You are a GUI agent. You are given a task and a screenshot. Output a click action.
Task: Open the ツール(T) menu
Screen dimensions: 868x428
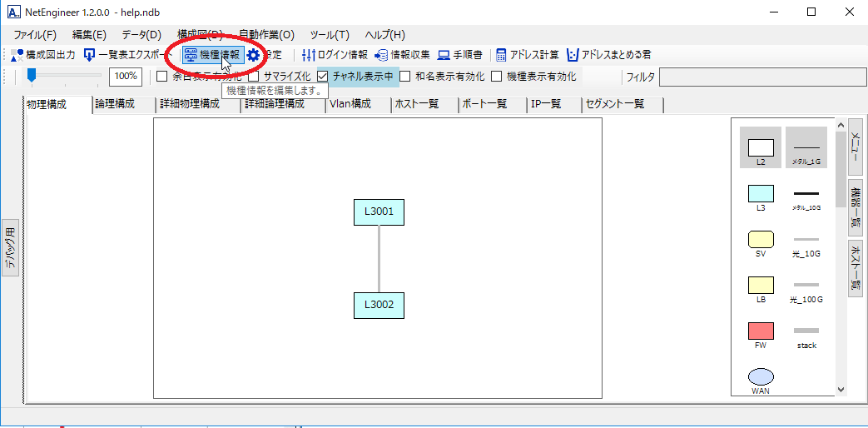coord(330,35)
